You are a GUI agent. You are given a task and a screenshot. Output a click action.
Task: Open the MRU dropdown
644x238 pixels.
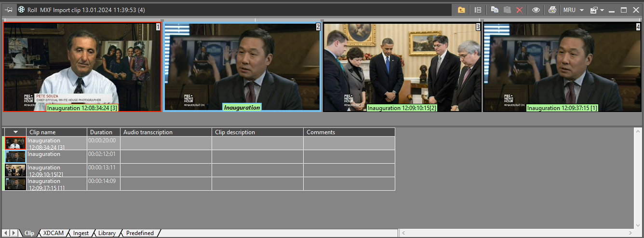(573, 10)
